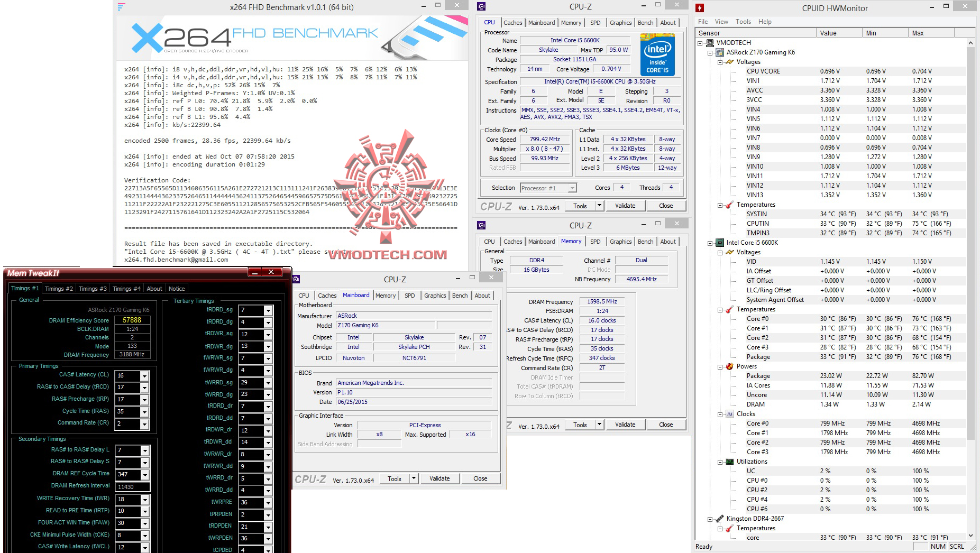
Task: Click thermometer icon beside Intel Core i5 Temperatures
Action: pyautogui.click(x=730, y=309)
